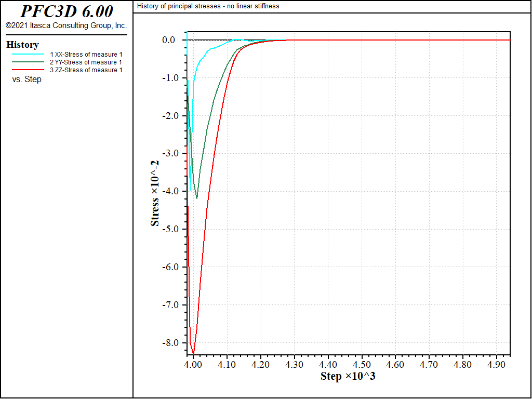Click the lowest point of the red ZZ-Stress curve

coord(193,354)
